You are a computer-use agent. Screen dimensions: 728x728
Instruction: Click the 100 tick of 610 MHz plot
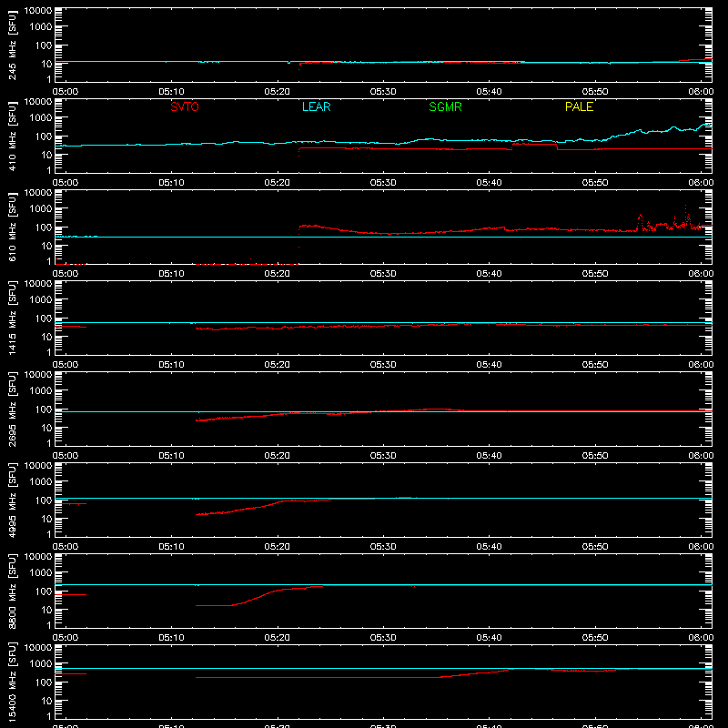tap(44, 227)
